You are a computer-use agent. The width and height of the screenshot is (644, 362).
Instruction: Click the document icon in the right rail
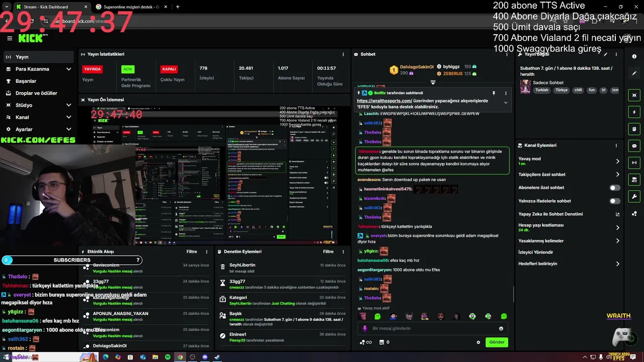click(x=634, y=129)
